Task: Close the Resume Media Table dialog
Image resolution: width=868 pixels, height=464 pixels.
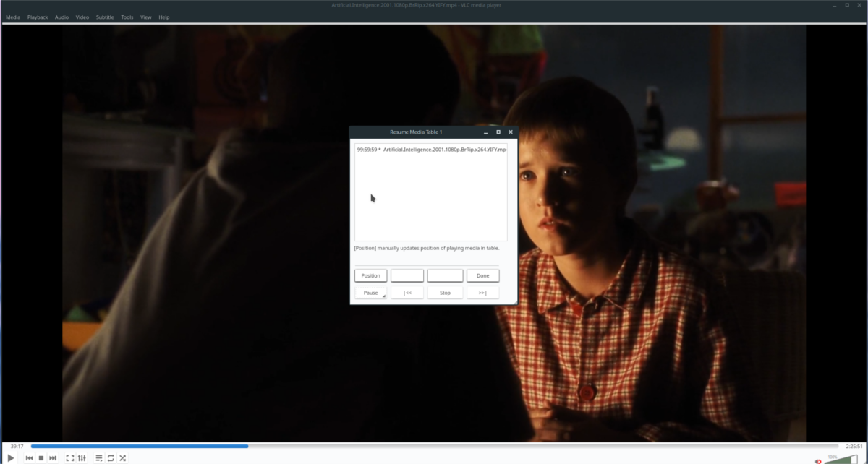Action: (511, 132)
